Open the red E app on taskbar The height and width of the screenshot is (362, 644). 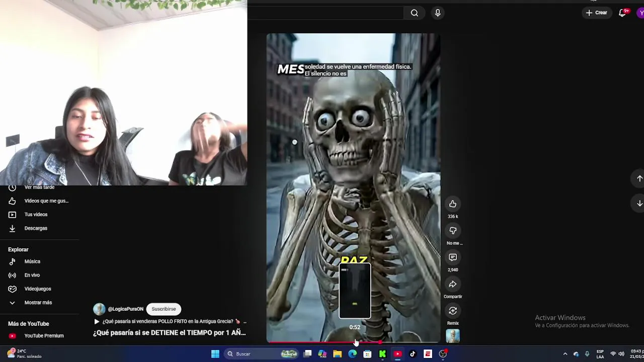428,354
